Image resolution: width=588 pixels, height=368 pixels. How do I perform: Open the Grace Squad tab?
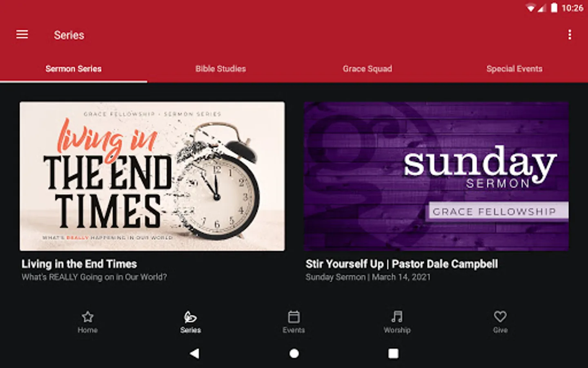(367, 69)
